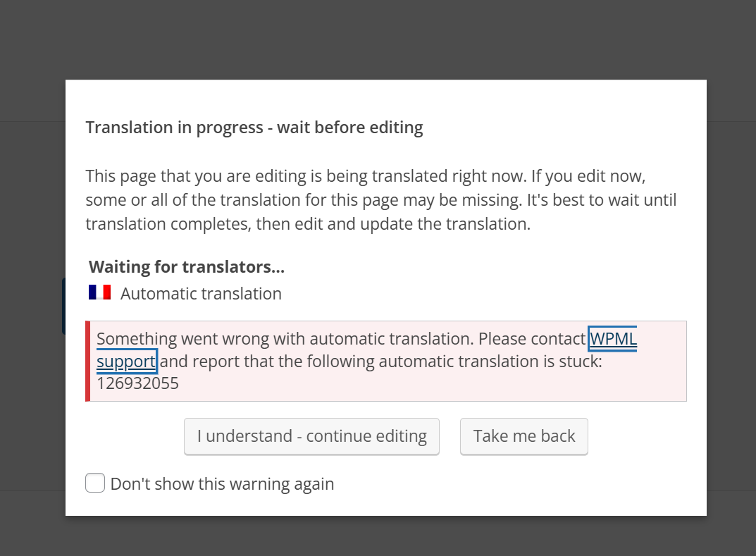The image size is (756, 556).
Task: Click the "Don't show this warning again" label
Action: [x=222, y=484]
